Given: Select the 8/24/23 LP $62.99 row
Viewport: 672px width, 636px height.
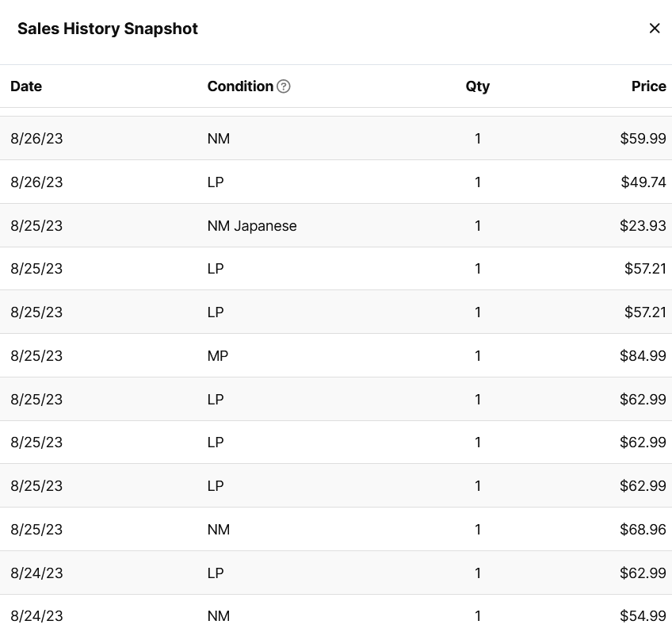Looking at the screenshot, I should click(336, 573).
